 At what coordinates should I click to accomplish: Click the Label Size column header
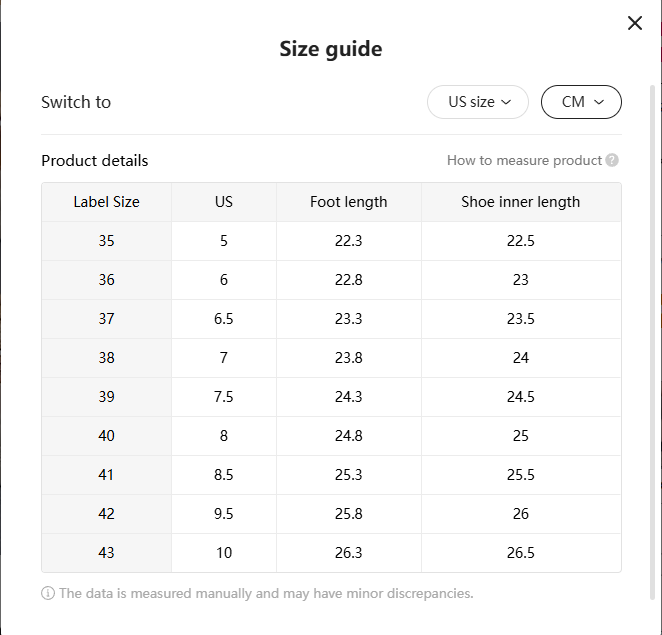pyautogui.click(x=107, y=202)
